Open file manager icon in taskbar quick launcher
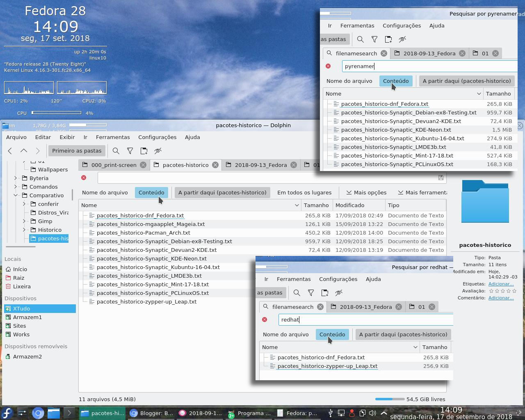525x420 pixels. [x=53, y=413]
